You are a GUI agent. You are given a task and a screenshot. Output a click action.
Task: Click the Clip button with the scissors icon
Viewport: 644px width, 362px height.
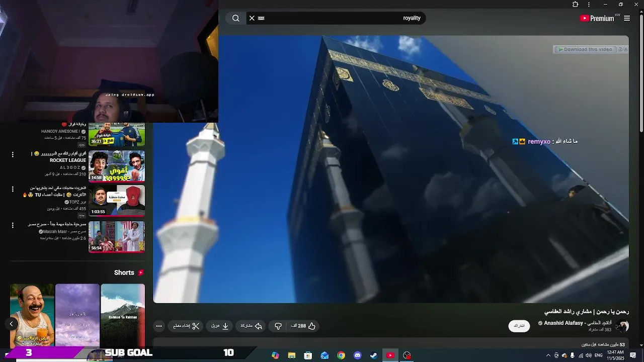coord(186,326)
